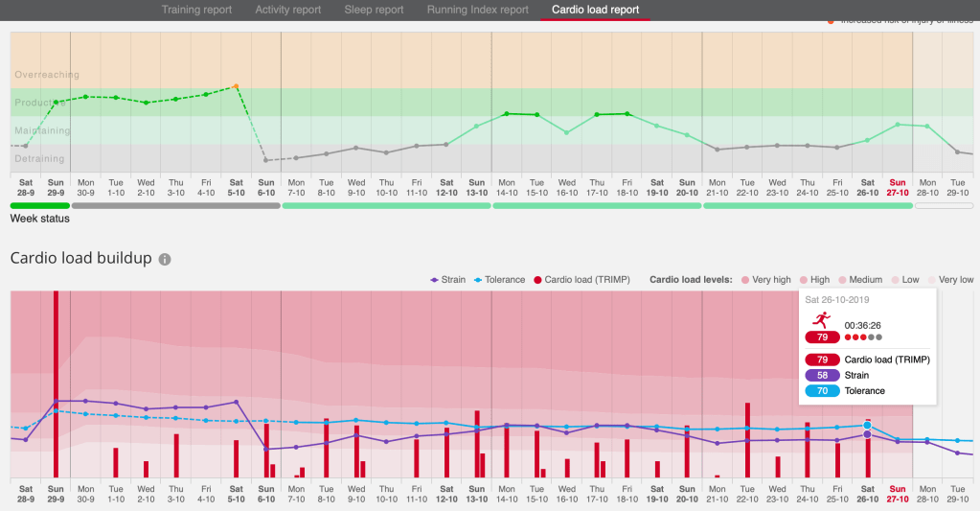Toggle Cardio load (TRIMP) in the legend

[x=584, y=280]
